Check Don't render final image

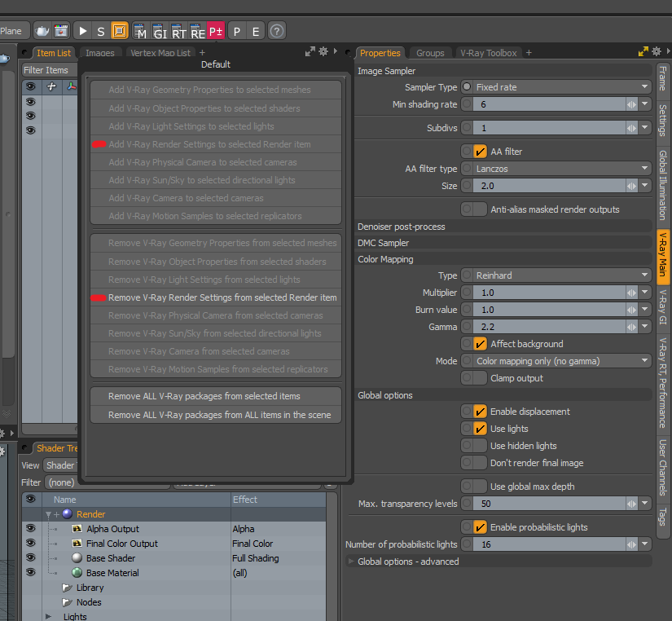pos(480,463)
